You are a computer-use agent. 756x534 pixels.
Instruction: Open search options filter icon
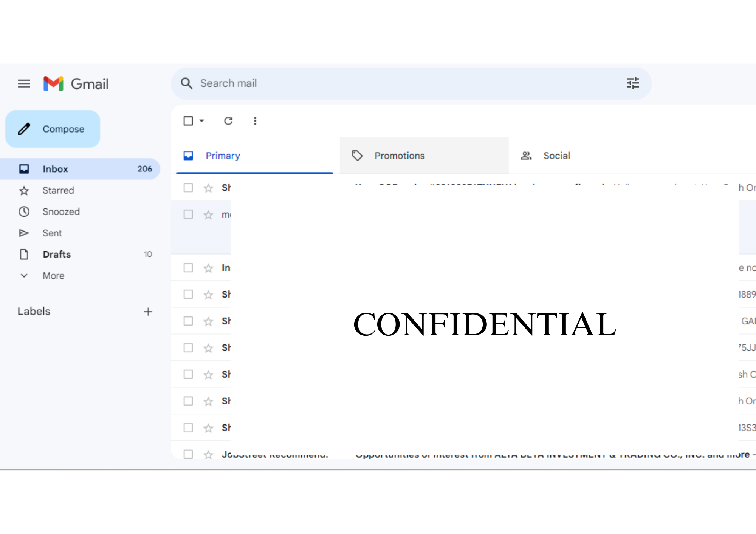(632, 83)
